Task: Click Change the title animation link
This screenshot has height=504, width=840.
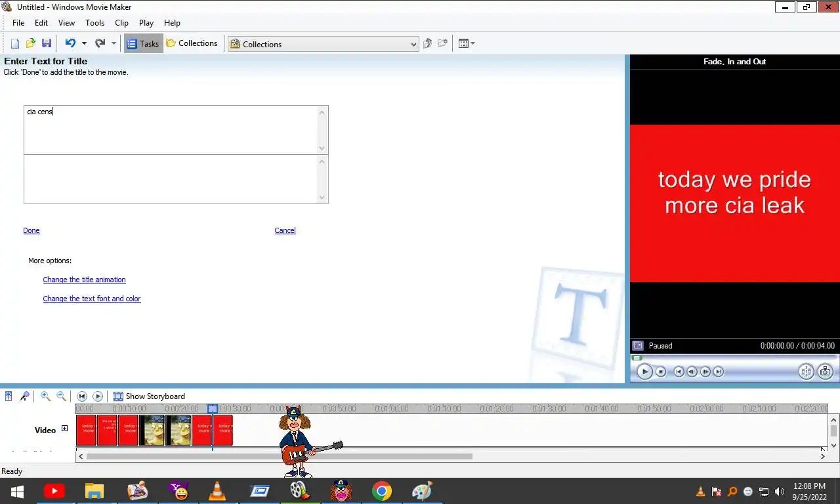Action: [84, 280]
